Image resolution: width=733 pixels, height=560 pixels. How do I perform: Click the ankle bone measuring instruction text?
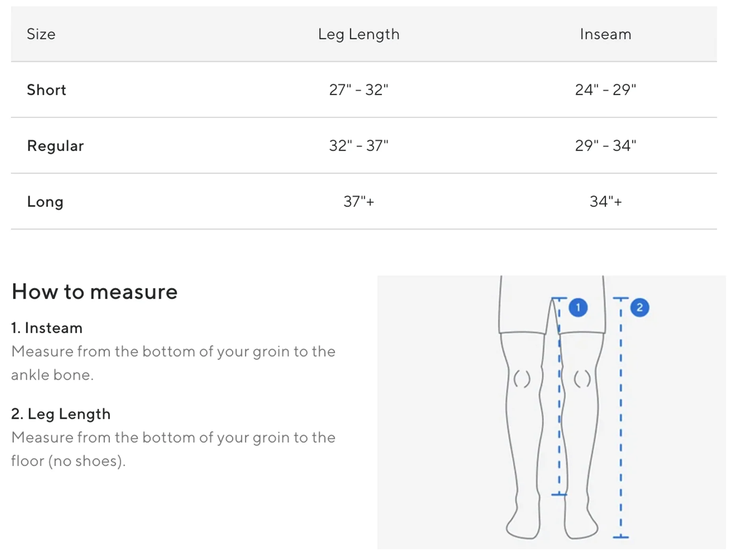[173, 363]
